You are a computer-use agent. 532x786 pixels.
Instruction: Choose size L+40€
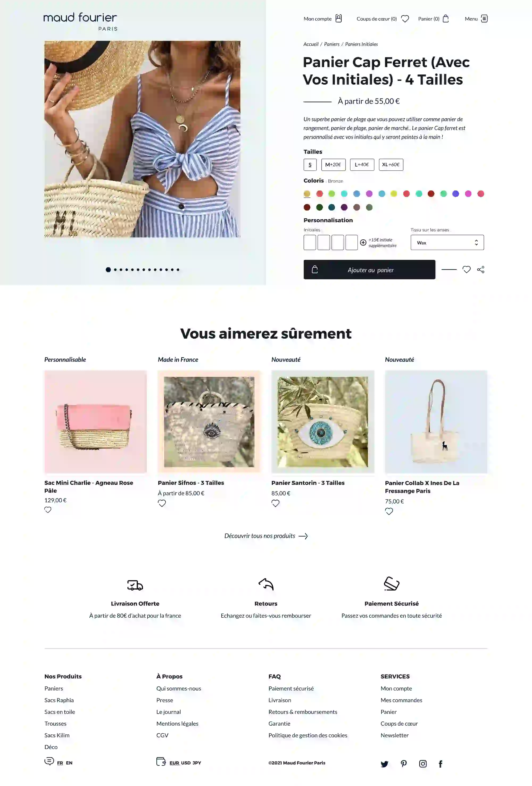tap(362, 165)
